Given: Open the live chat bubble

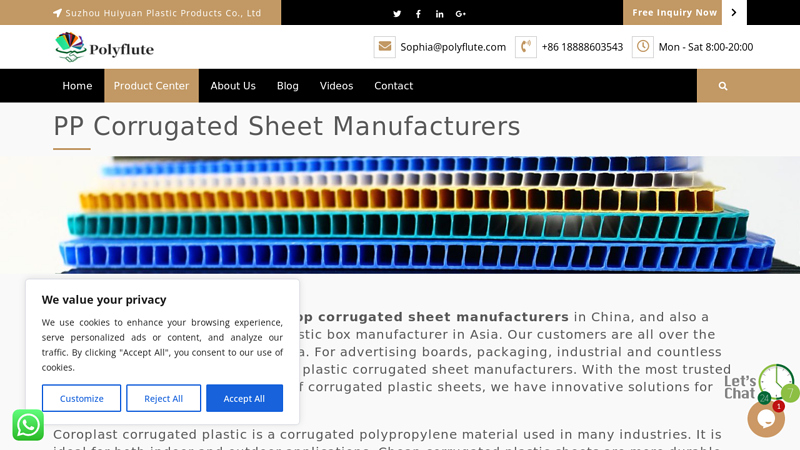Looking at the screenshot, I should 766,419.
